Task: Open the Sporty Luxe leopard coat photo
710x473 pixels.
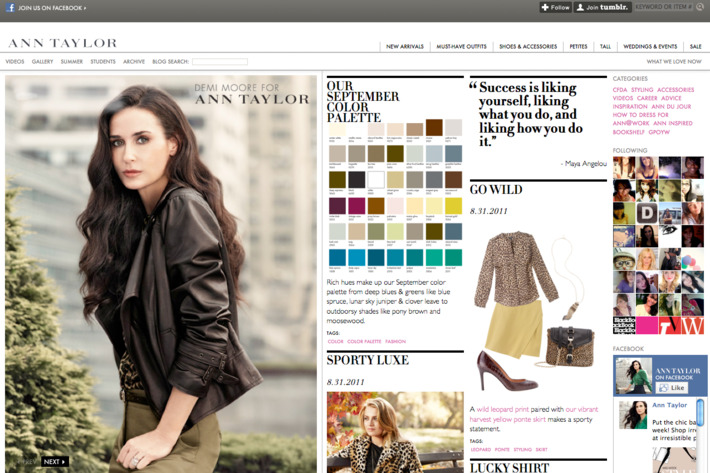Action: [395, 432]
